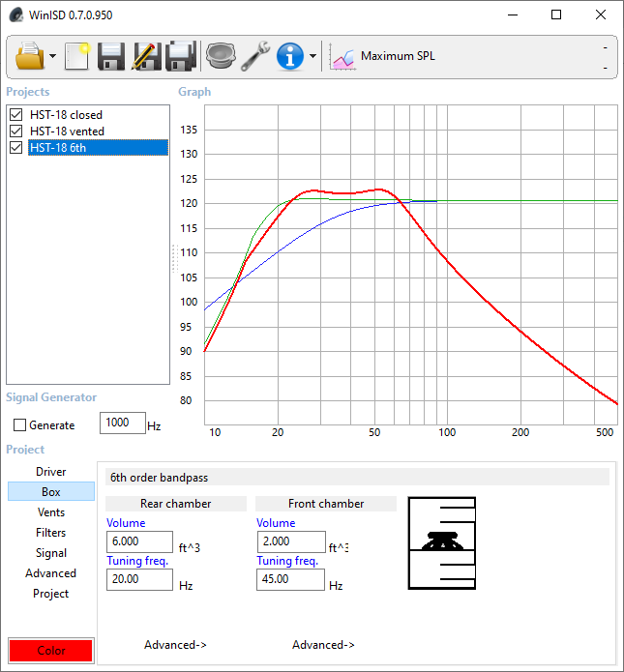Click rear chamber ft^3 unit label

(x=189, y=547)
